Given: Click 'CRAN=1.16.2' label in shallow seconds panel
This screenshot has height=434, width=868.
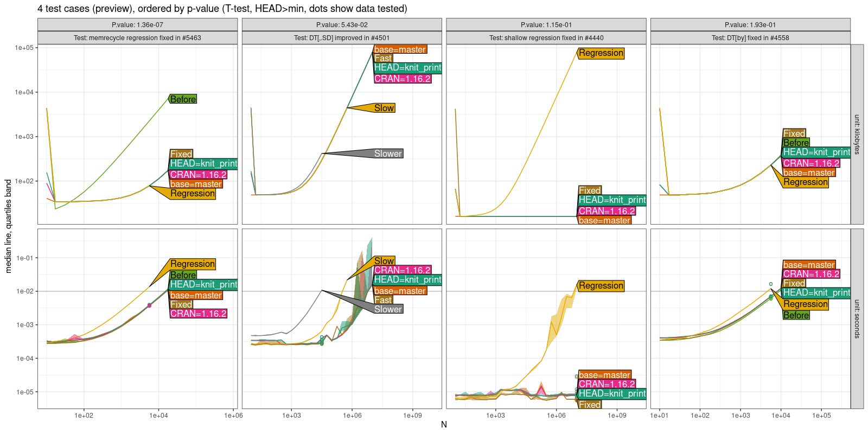Looking at the screenshot, I should click(x=607, y=384).
